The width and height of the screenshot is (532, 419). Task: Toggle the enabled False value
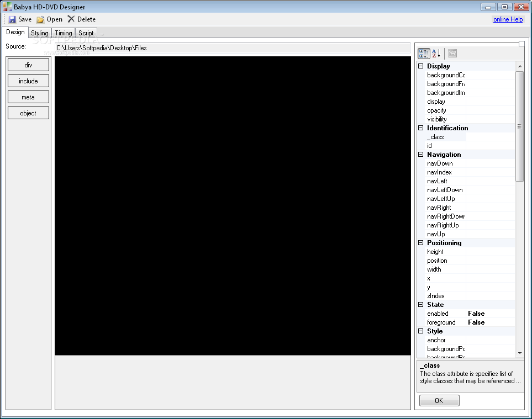coord(491,314)
